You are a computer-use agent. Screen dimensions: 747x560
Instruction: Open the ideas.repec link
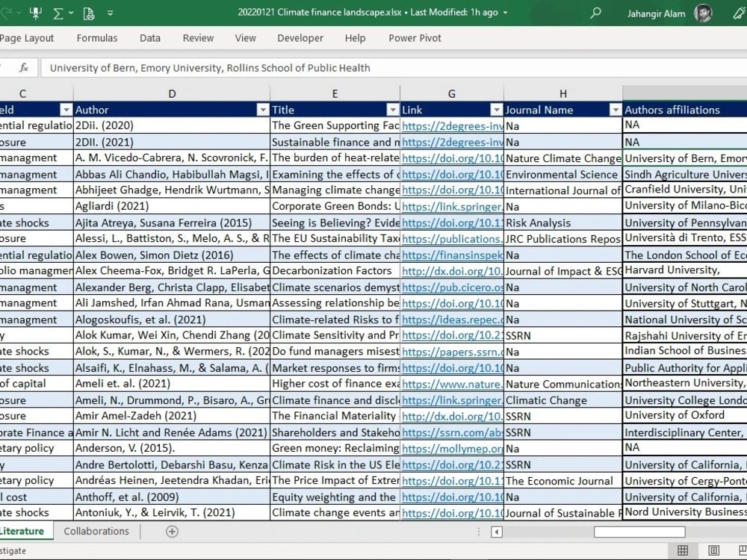coord(452,320)
